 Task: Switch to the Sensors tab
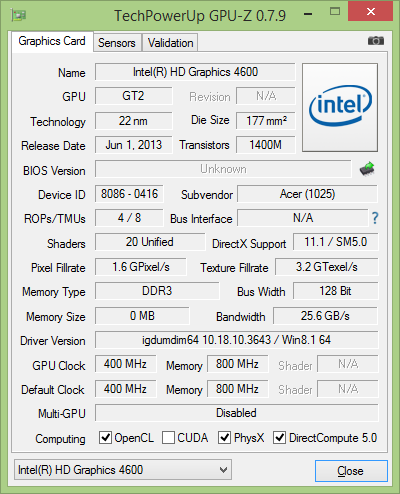coord(117,43)
